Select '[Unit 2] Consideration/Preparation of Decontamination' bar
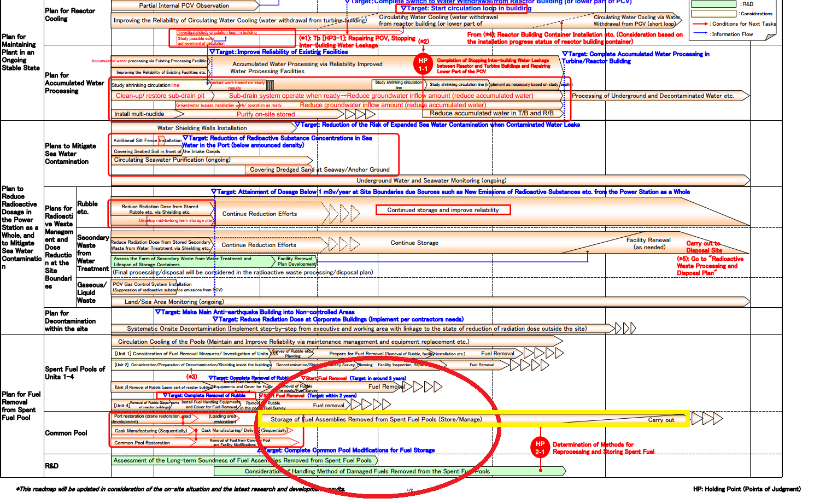The image size is (814, 504). tap(192, 365)
